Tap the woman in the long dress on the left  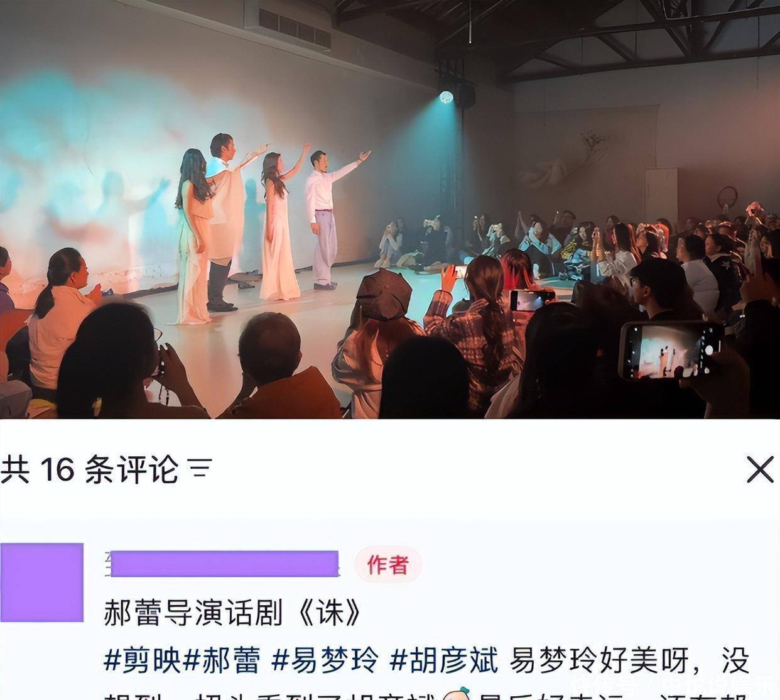click(x=194, y=238)
